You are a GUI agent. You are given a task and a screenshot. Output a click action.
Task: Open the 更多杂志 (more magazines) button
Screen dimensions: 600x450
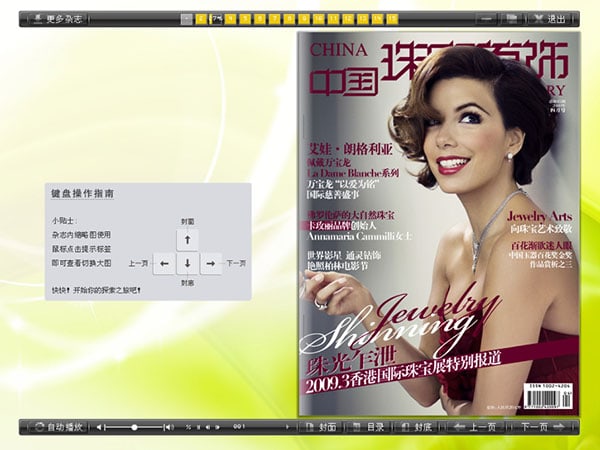pyautogui.click(x=58, y=19)
